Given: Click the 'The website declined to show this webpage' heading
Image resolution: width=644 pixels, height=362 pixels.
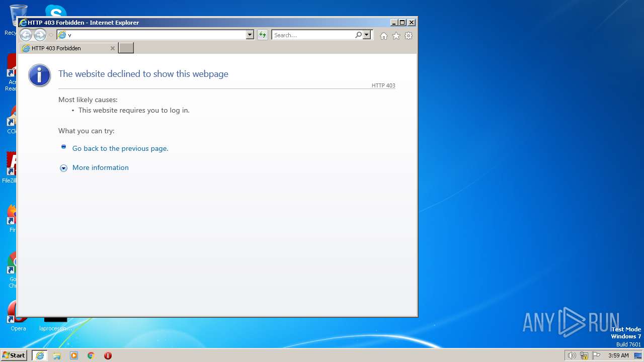Looking at the screenshot, I should point(143,74).
